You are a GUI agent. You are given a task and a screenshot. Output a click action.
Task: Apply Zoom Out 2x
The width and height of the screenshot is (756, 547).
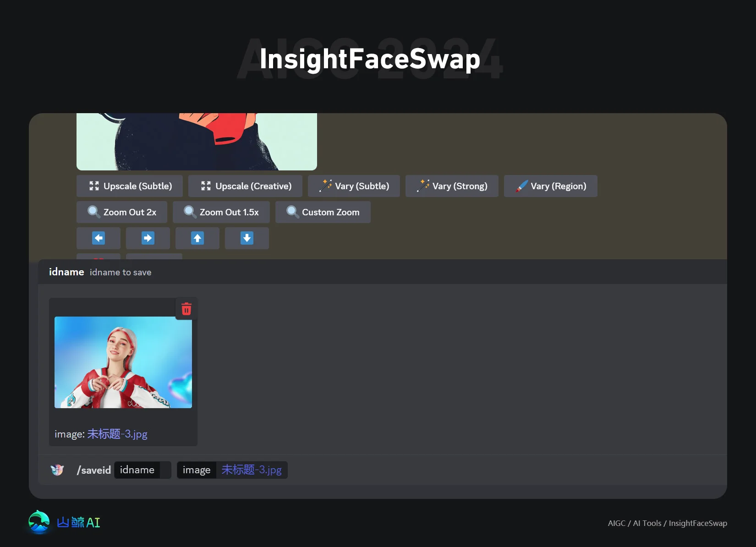click(x=121, y=212)
